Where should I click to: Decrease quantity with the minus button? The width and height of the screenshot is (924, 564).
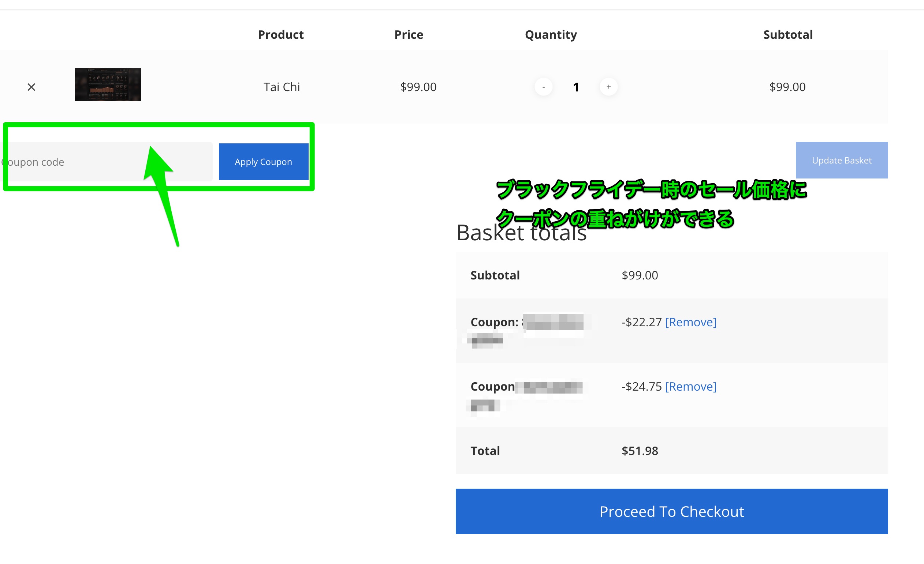pyautogui.click(x=543, y=87)
